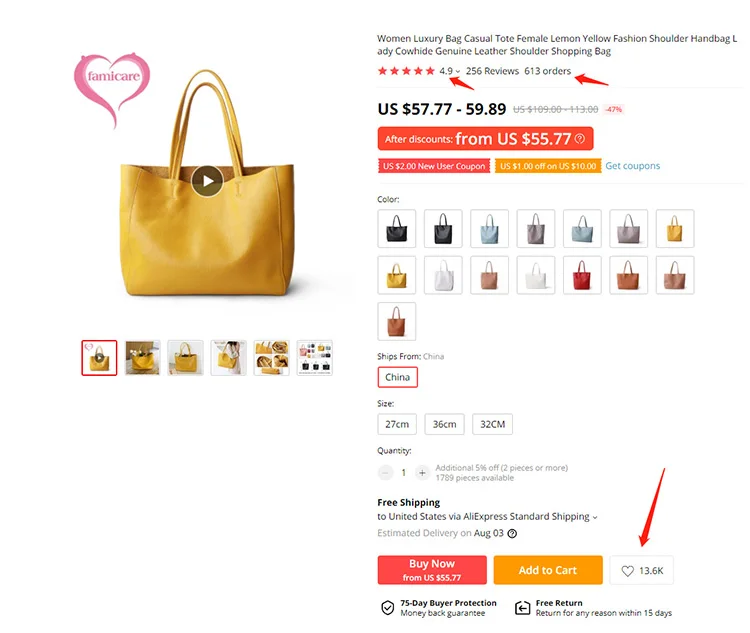Choose the red bag color swatch
The image size is (750, 633).
point(582,275)
